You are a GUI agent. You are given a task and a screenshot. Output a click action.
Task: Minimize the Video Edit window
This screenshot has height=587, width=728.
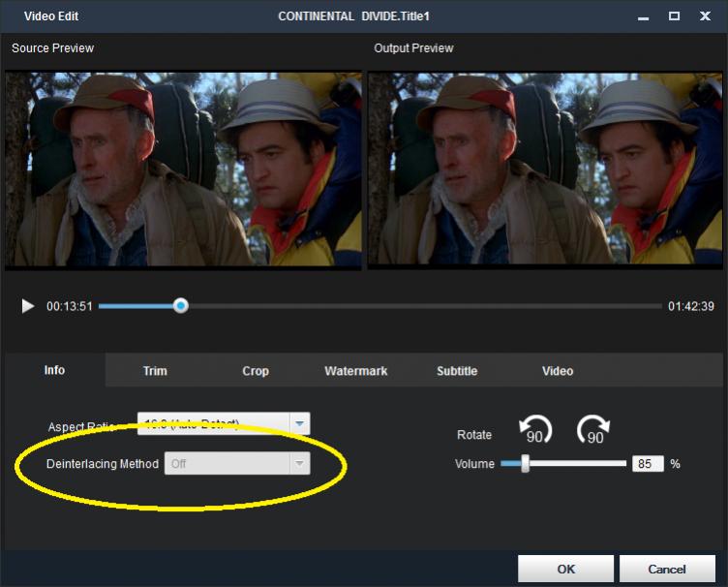coord(643,16)
